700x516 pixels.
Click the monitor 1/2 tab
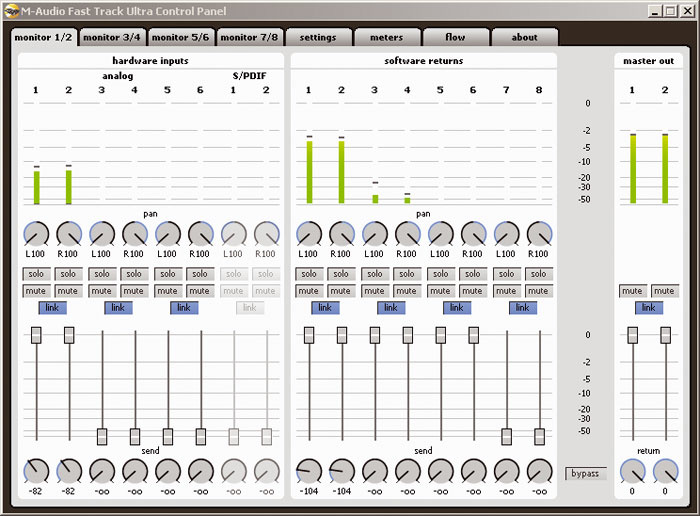point(43,37)
